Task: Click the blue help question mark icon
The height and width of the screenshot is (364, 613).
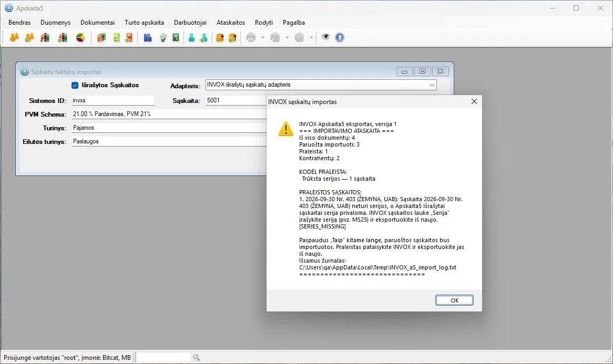Action: point(340,37)
